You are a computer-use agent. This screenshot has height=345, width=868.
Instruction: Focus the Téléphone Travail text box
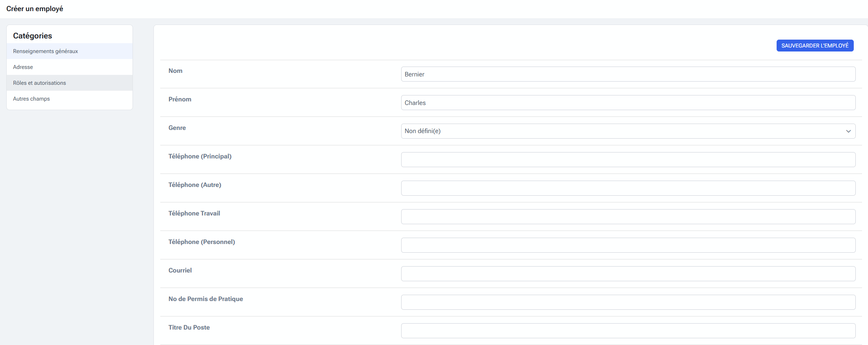click(628, 217)
